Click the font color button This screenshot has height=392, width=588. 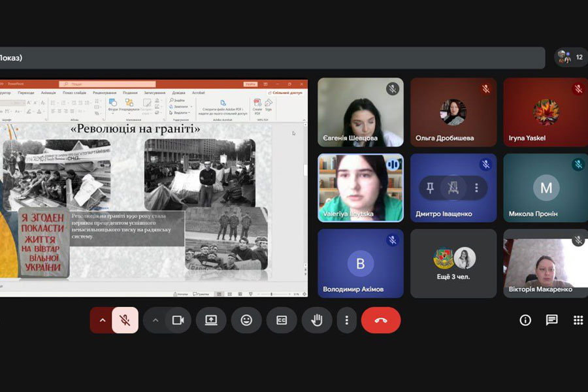click(x=39, y=112)
